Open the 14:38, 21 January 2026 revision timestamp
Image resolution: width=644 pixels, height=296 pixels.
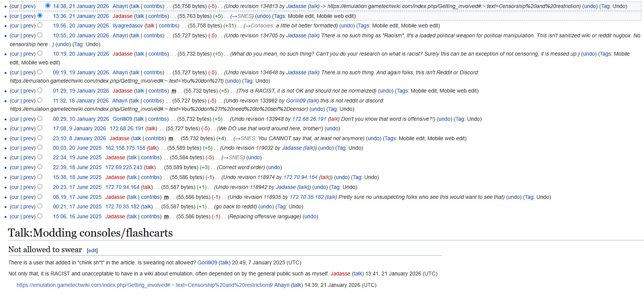click(x=81, y=6)
